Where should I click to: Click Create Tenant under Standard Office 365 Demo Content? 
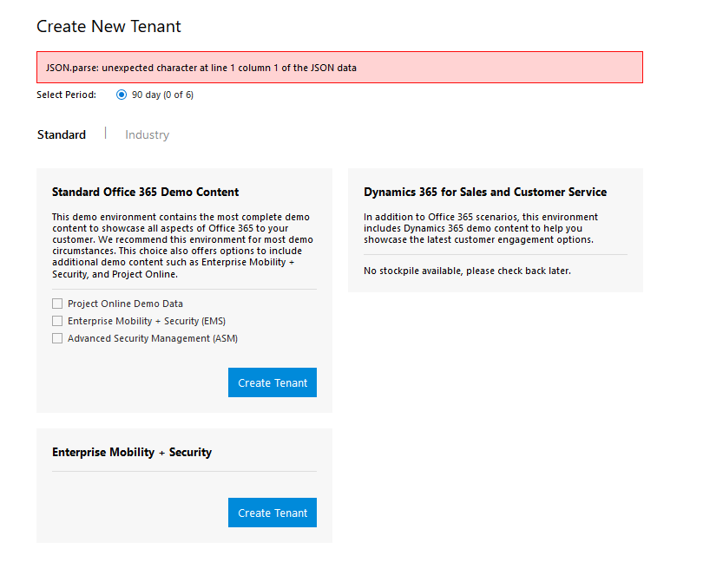pyautogui.click(x=273, y=382)
